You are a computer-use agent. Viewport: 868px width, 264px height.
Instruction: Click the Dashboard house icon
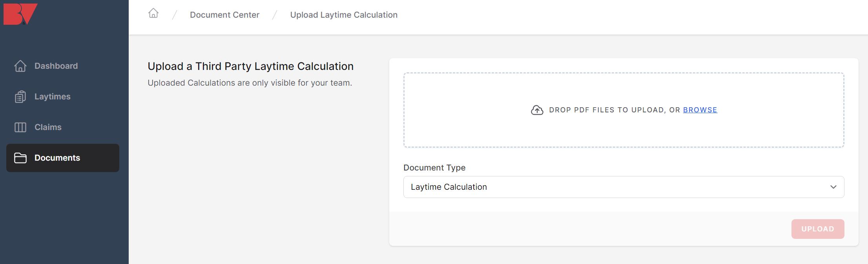click(x=20, y=66)
